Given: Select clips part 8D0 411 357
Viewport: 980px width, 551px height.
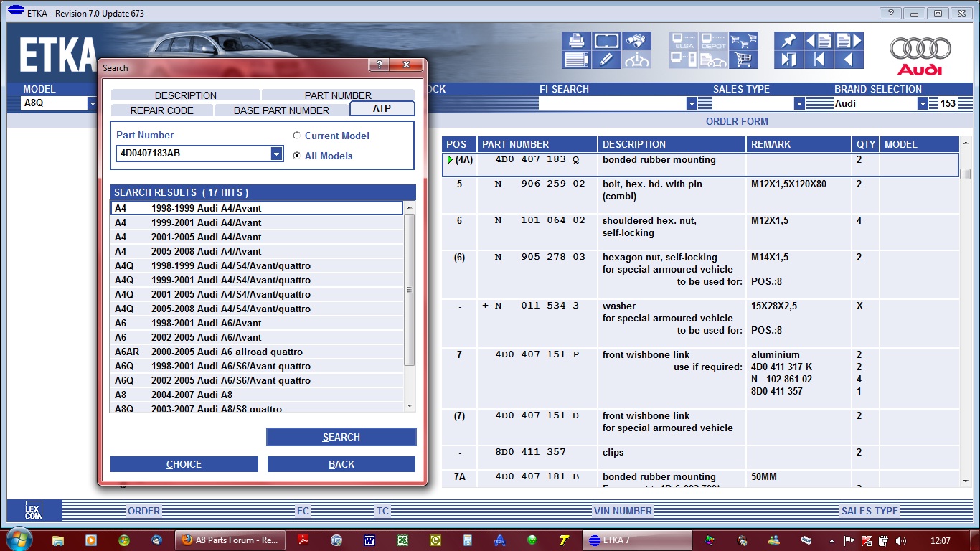Looking at the screenshot, I should coord(700,458).
